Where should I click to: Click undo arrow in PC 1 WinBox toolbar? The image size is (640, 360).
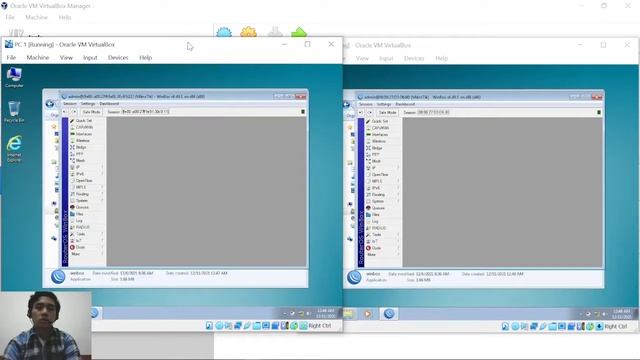click(65, 111)
